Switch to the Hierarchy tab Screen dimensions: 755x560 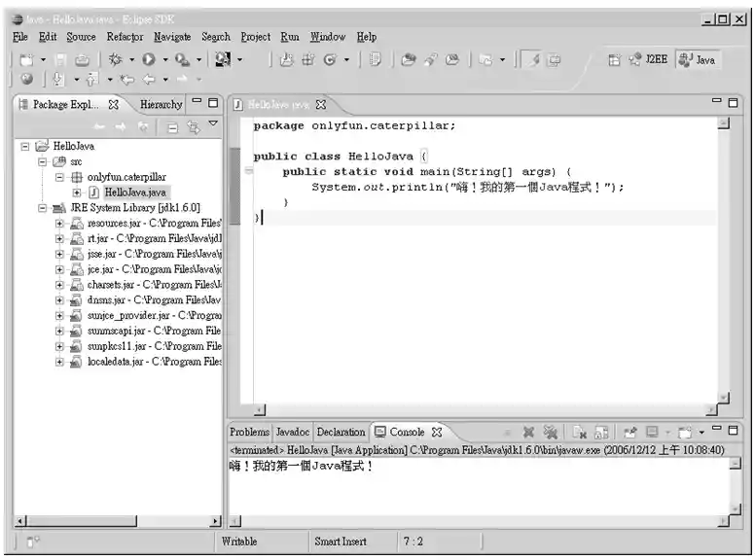click(162, 104)
